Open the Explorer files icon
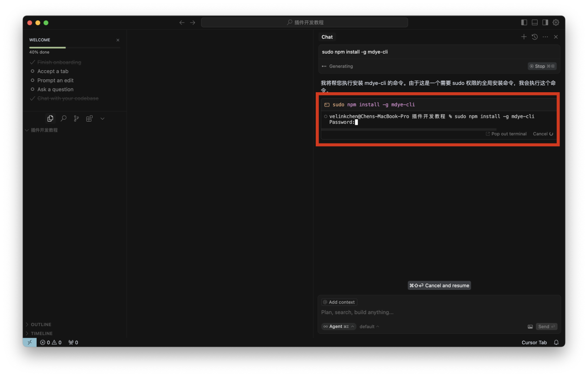The image size is (588, 377). click(x=50, y=118)
